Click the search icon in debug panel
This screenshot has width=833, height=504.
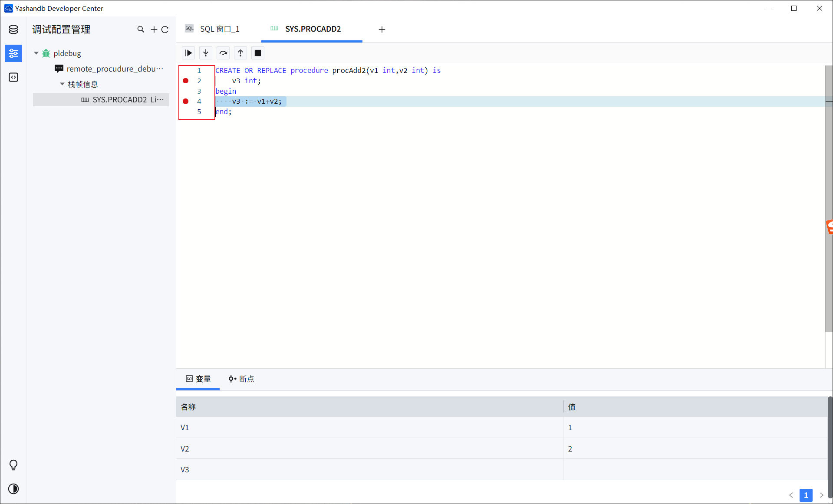[141, 29]
